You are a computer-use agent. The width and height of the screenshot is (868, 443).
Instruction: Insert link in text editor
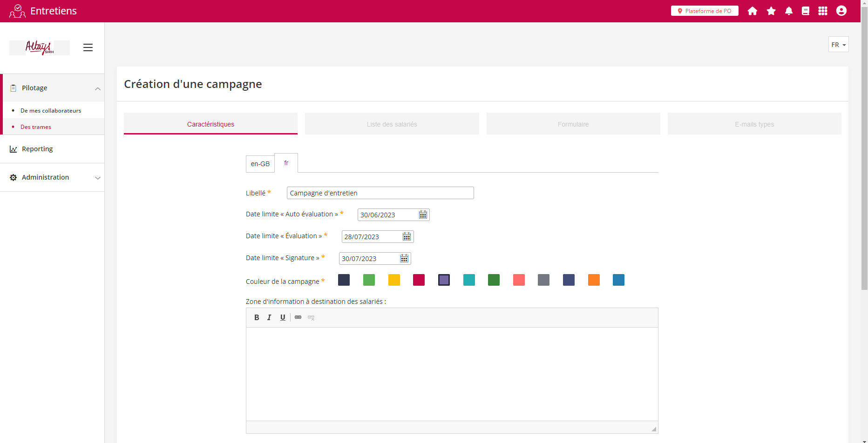(298, 317)
